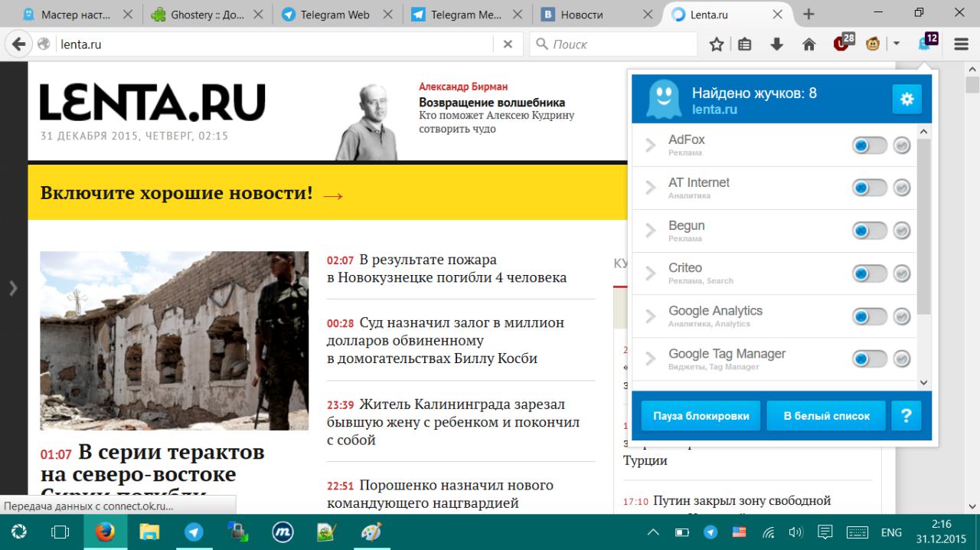Screen dimensions: 980x550
Task: Switch to the Telegram Web tab
Action: pos(335,15)
